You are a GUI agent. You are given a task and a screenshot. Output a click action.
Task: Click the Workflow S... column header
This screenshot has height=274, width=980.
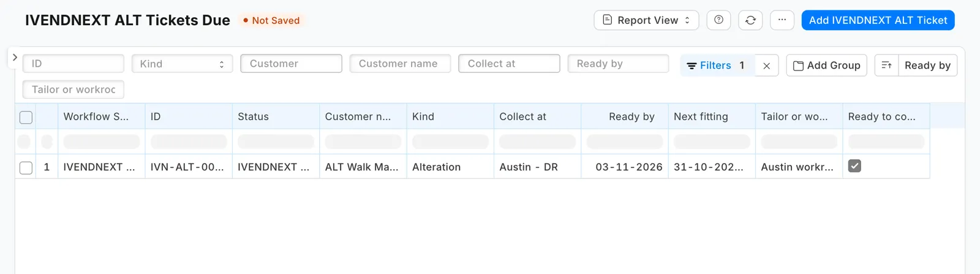[102, 116]
